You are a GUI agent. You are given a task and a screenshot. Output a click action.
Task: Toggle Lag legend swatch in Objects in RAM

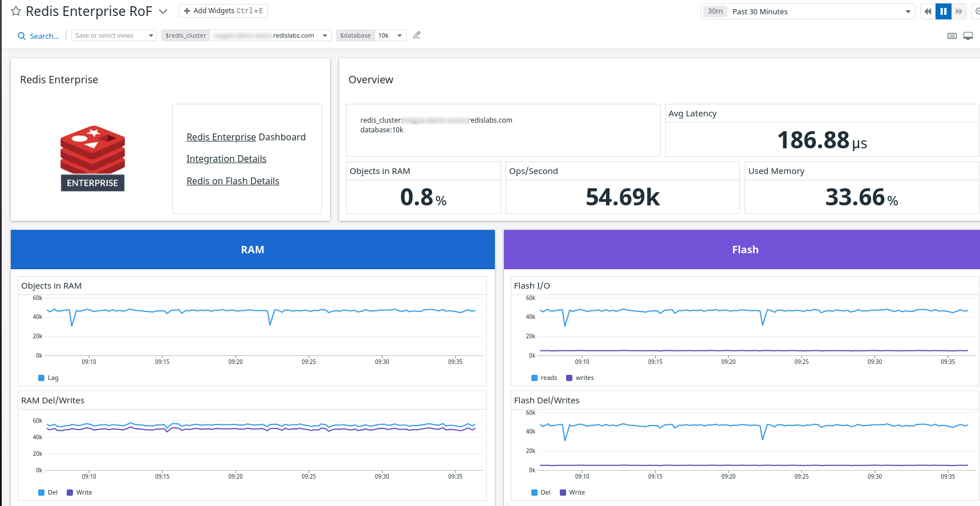click(41, 378)
